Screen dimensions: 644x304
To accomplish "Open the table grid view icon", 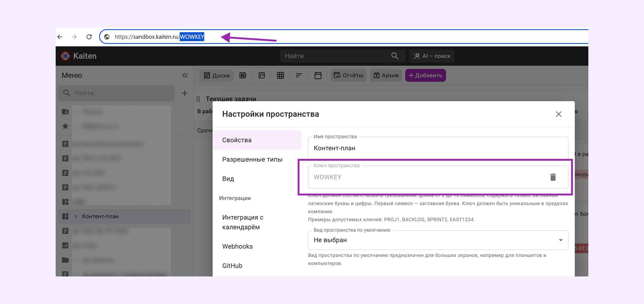I will tap(280, 75).
